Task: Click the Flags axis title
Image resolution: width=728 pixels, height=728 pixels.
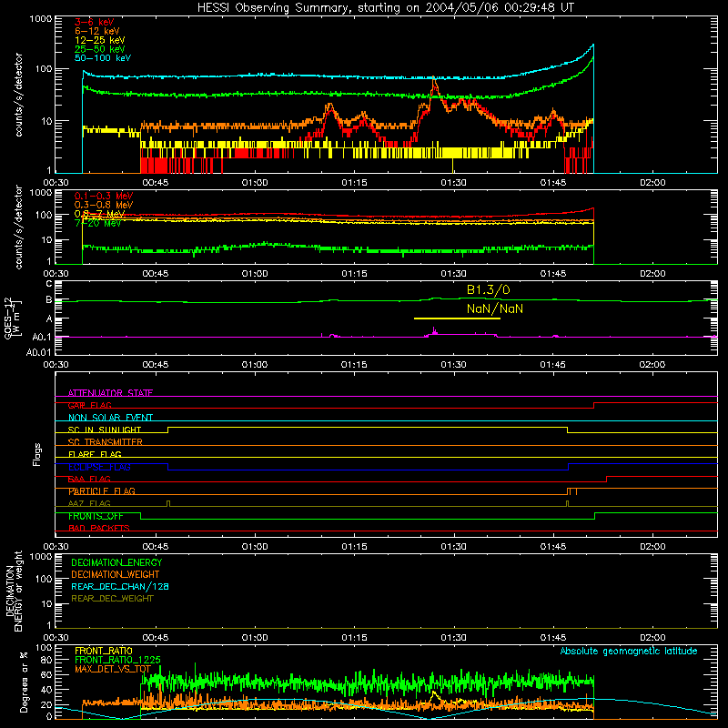Action: tap(36, 454)
